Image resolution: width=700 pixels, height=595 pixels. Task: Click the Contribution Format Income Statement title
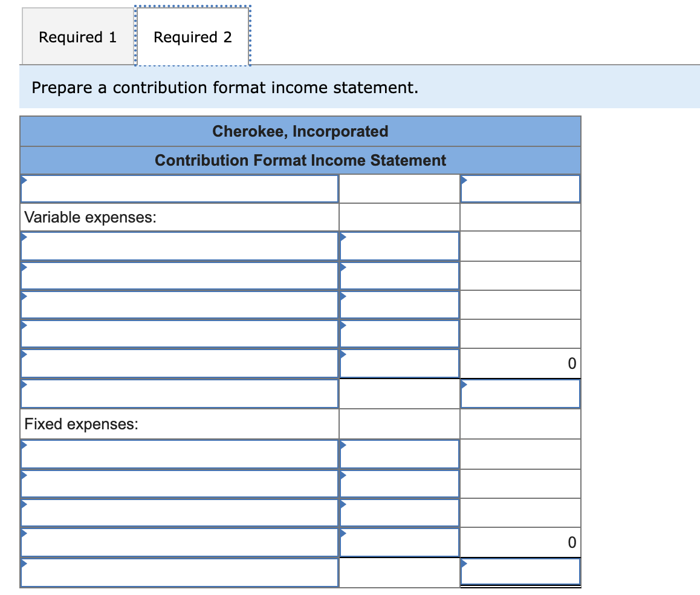(300, 160)
